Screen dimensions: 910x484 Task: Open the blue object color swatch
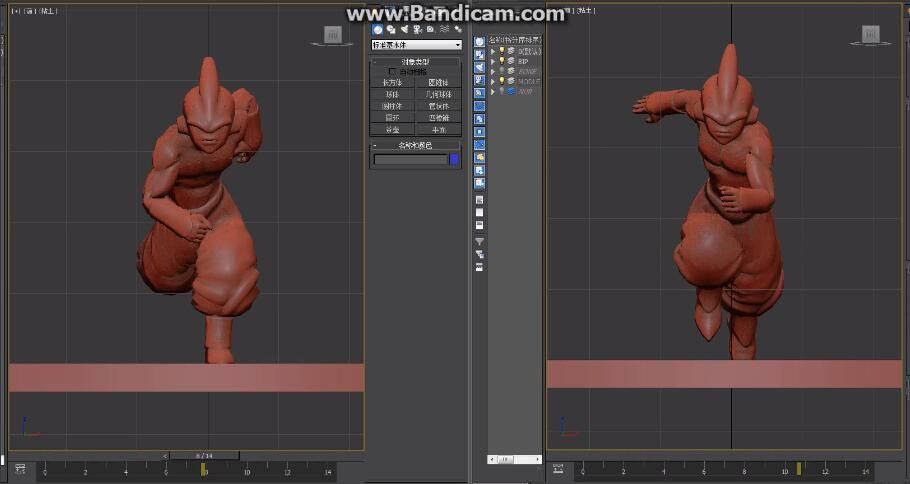(x=454, y=159)
